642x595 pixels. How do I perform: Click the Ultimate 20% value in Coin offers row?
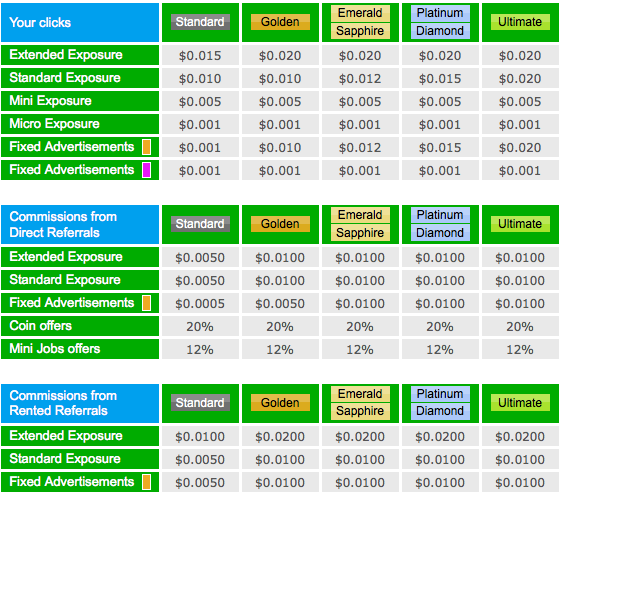[520, 327]
